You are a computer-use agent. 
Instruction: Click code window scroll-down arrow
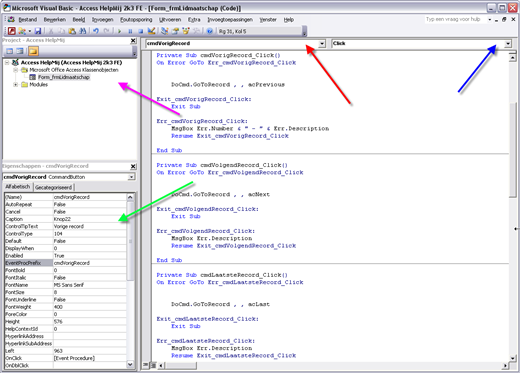pyautogui.click(x=513, y=358)
